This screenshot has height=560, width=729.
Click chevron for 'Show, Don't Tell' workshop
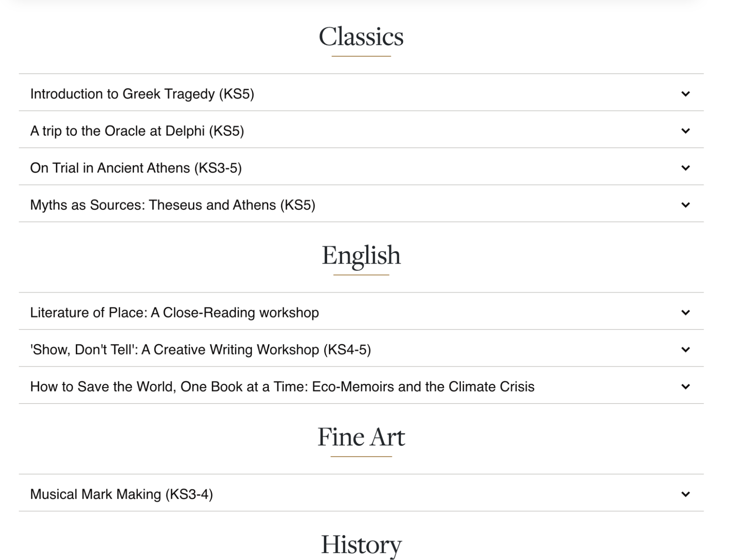point(685,350)
